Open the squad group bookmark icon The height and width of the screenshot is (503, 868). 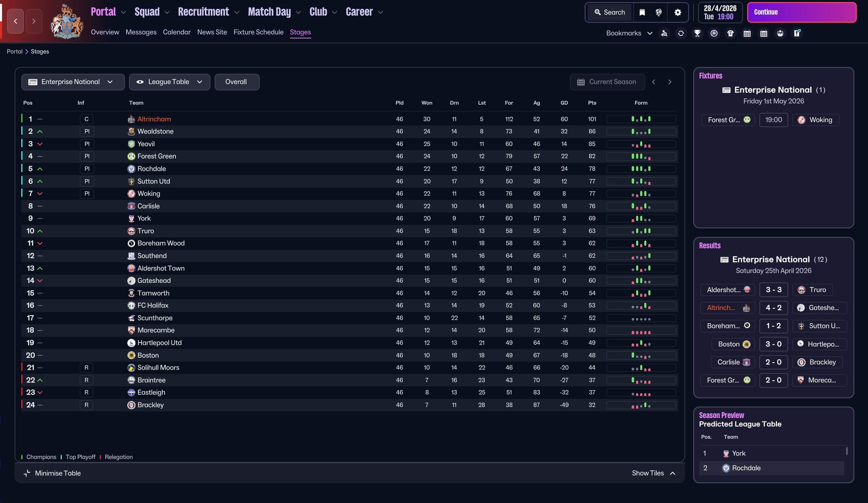(x=780, y=33)
